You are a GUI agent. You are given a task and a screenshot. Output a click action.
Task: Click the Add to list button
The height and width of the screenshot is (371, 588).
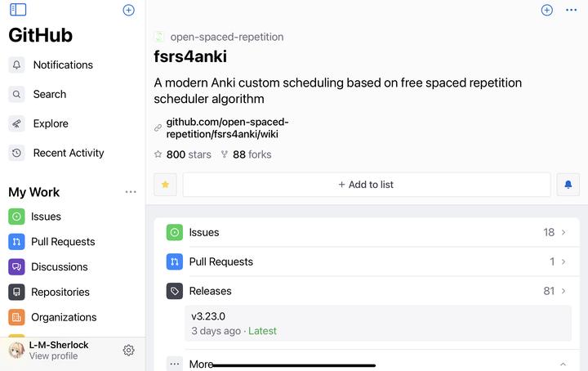pyautogui.click(x=366, y=185)
